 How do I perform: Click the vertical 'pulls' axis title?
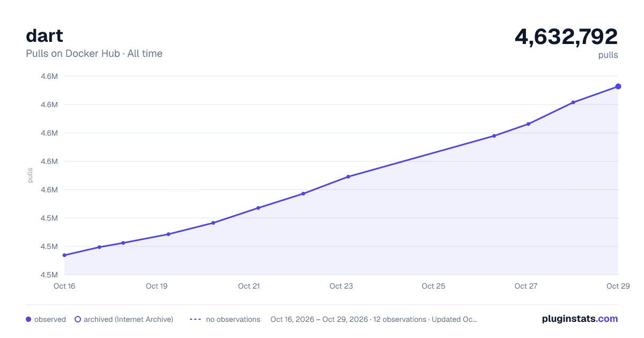coord(30,175)
